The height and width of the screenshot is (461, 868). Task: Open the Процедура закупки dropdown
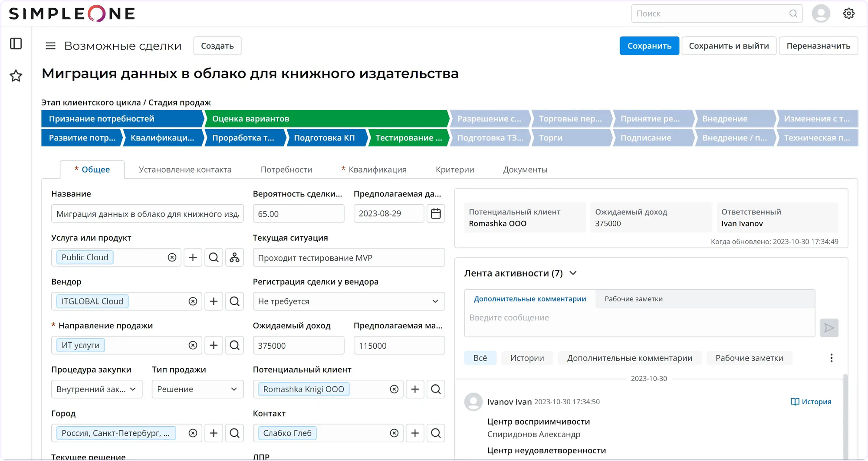[96, 389]
